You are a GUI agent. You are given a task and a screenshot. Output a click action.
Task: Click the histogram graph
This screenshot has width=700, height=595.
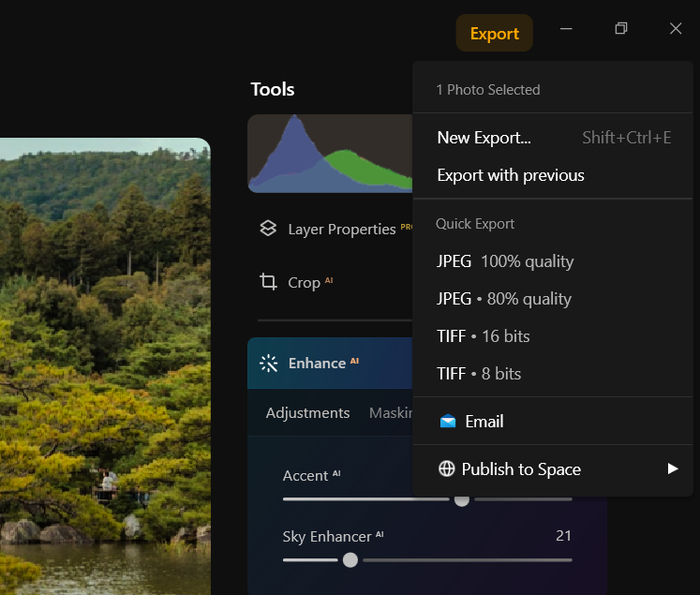pos(330,154)
